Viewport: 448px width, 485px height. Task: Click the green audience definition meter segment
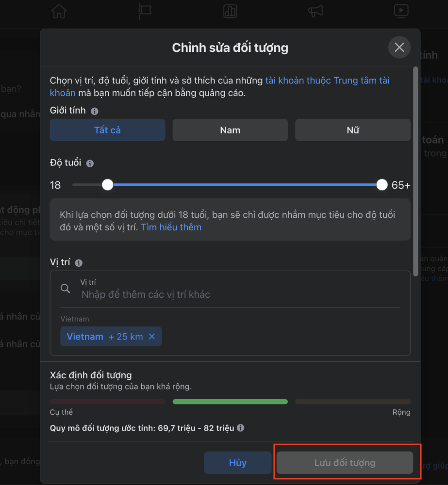tap(230, 402)
